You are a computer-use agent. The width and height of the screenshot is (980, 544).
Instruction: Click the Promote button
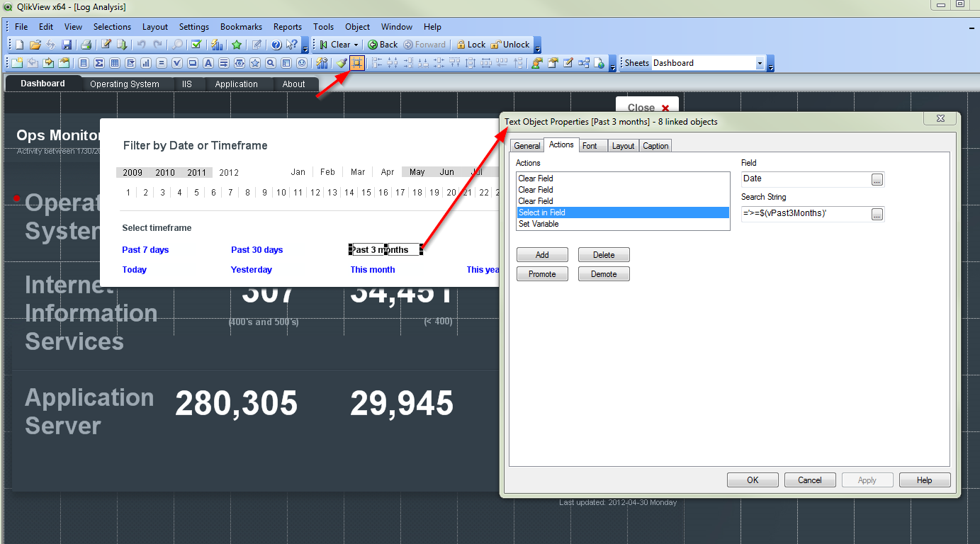(x=542, y=274)
